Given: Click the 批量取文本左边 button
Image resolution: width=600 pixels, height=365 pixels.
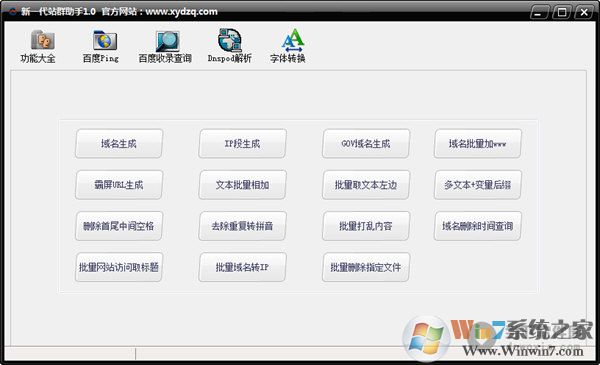Looking at the screenshot, I should (366, 185).
